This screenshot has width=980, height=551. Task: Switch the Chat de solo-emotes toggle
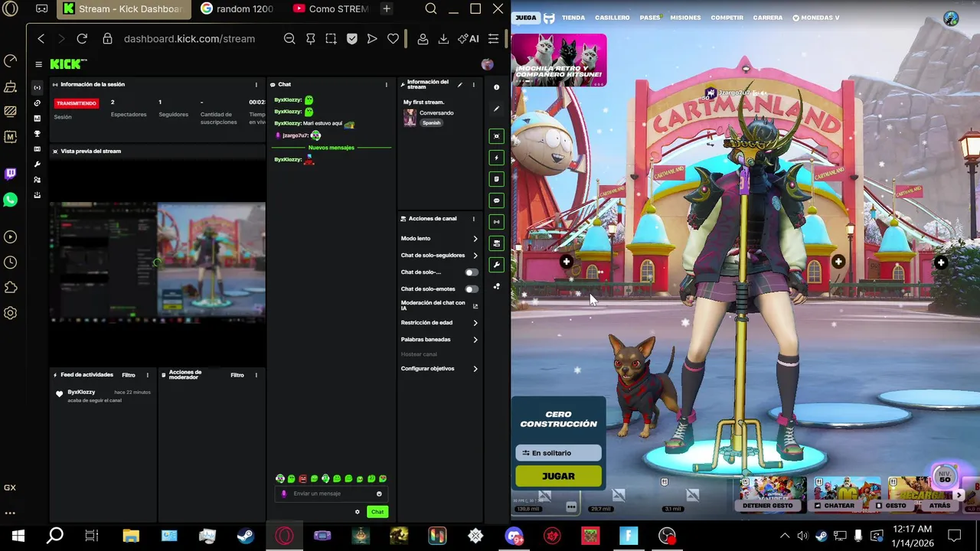pyautogui.click(x=471, y=289)
